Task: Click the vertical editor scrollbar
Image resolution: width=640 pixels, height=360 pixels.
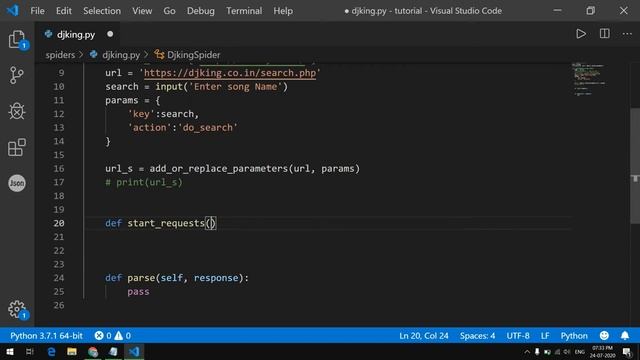Action: coord(635,165)
